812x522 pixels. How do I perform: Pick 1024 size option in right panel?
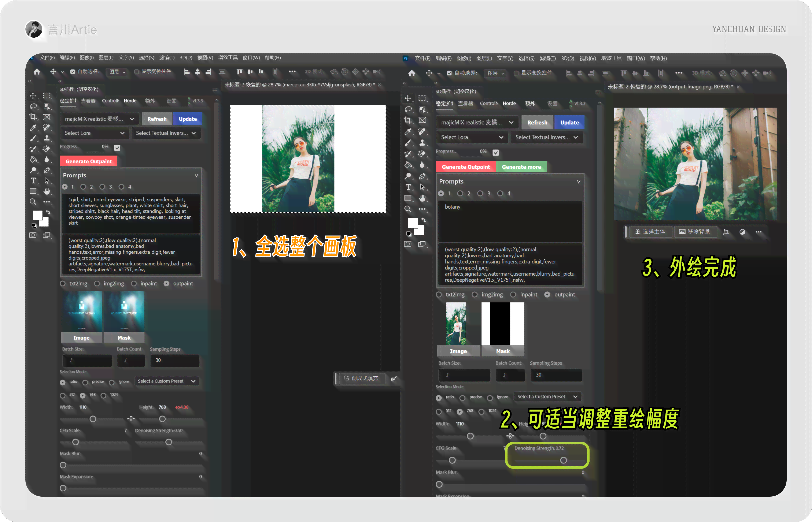coord(481,411)
